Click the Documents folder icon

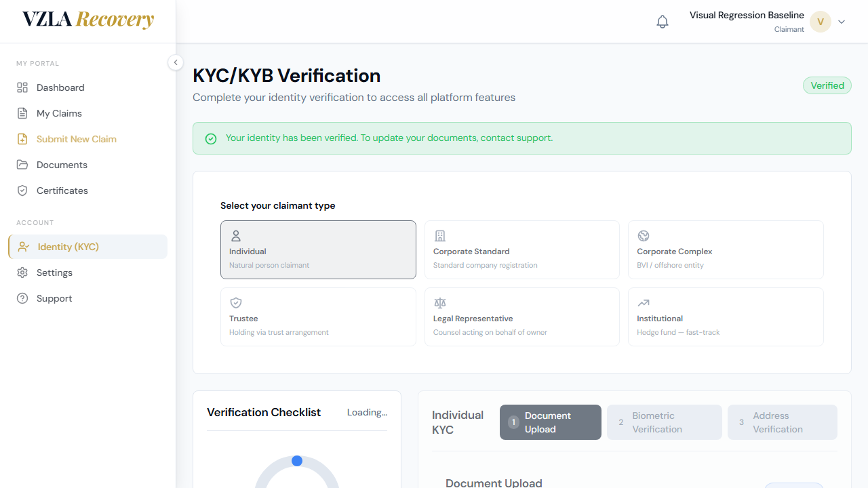coord(22,165)
